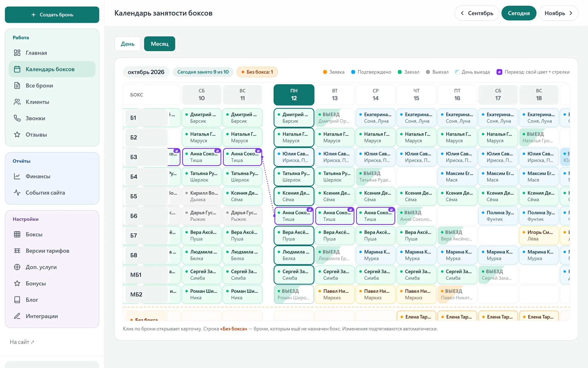The height and width of the screenshot is (368, 588).
Task: Open Екатерина Соня, Луна booking on Wednesday 14
Action: [376, 118]
